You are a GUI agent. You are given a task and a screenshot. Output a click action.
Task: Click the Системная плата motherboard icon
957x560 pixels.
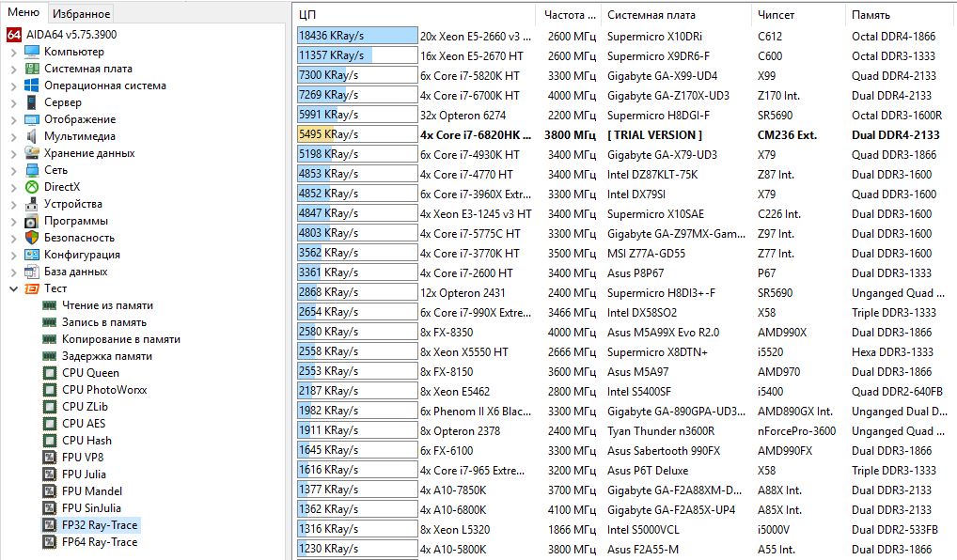[32, 69]
